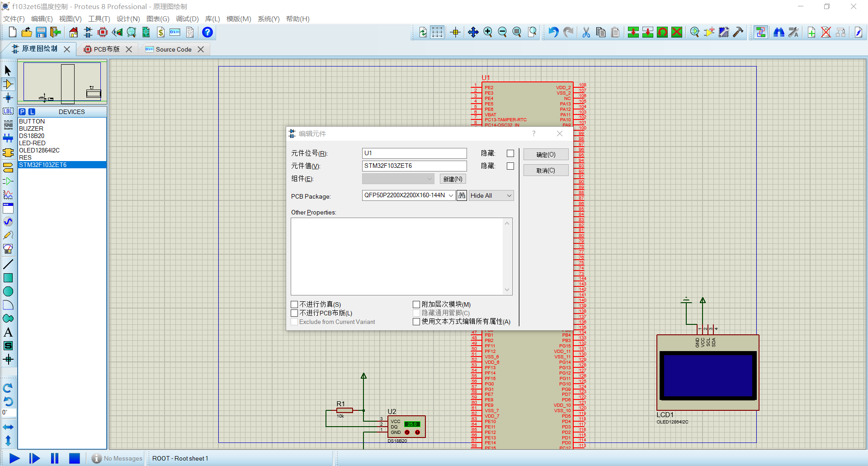Click the 取消(C) button
Image resolution: width=868 pixels, height=466 pixels.
546,171
